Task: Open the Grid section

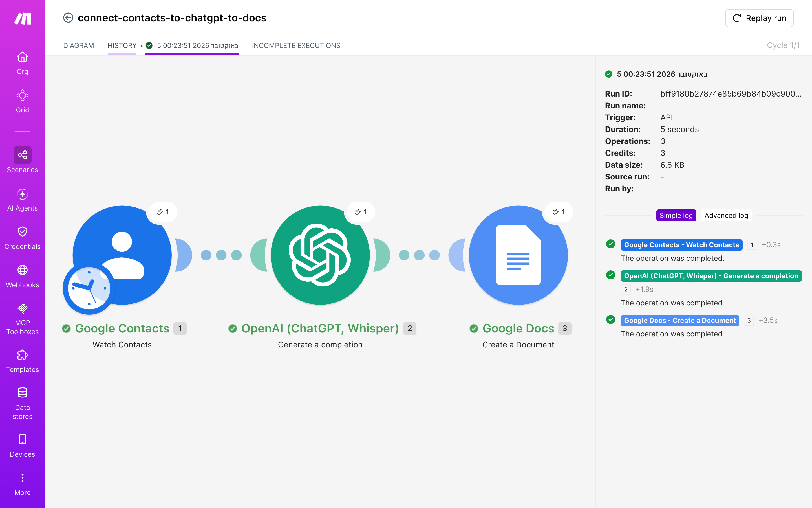Action: [23, 101]
